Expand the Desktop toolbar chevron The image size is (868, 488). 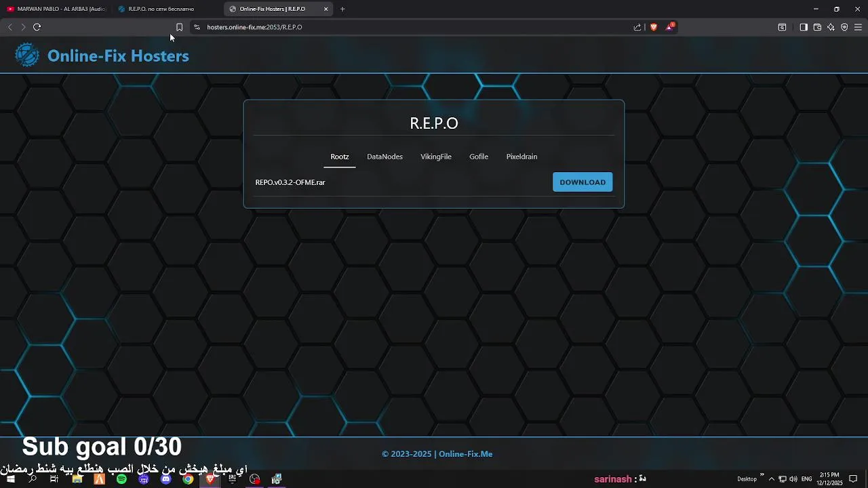(762, 474)
